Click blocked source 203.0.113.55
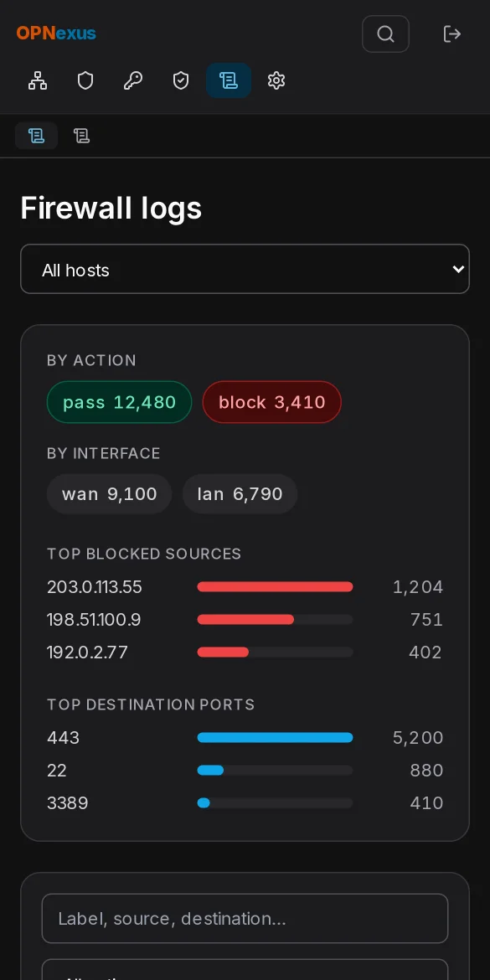The height and width of the screenshot is (980, 490). (95, 587)
